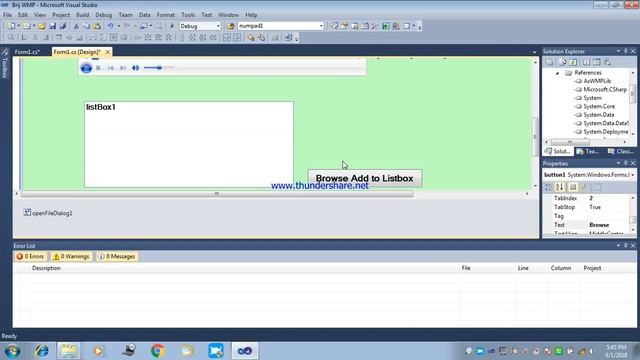Click the Refresh icon in Solution Explorer toolbar
Image resolution: width=640 pixels, height=360 pixels.
pyautogui.click(x=573, y=62)
